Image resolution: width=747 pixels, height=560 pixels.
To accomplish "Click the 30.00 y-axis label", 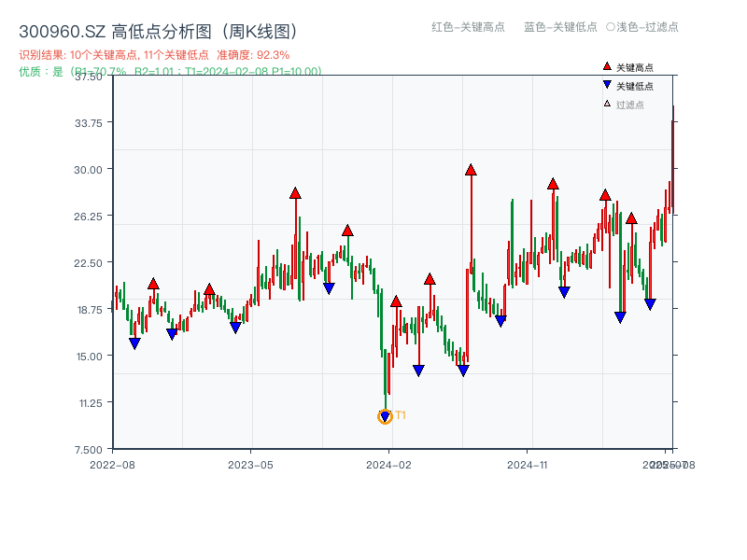I will point(88,170).
